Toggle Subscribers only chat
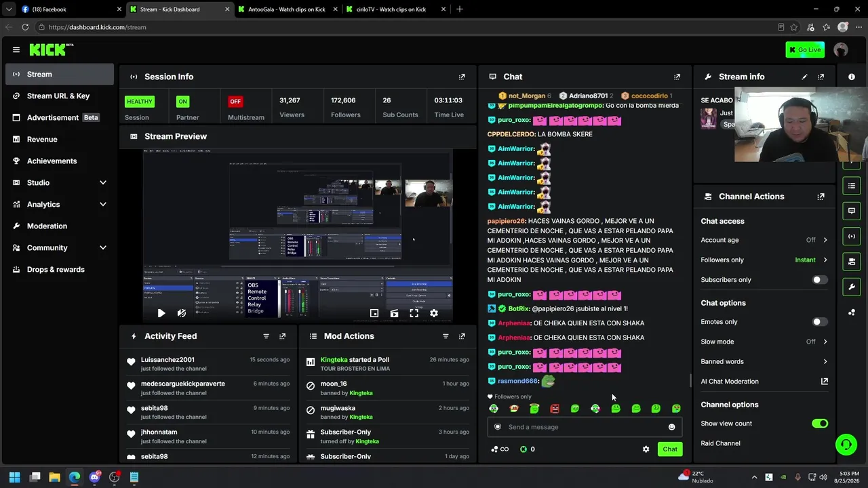Image resolution: width=868 pixels, height=488 pixels. (820, 280)
